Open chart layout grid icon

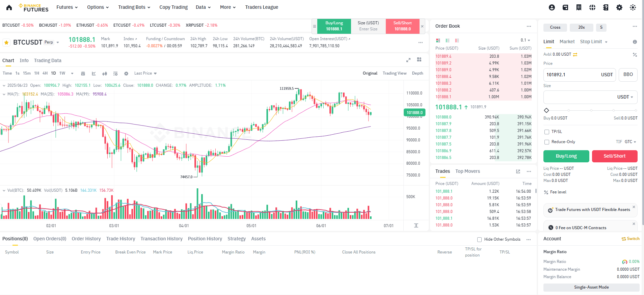[x=419, y=60]
